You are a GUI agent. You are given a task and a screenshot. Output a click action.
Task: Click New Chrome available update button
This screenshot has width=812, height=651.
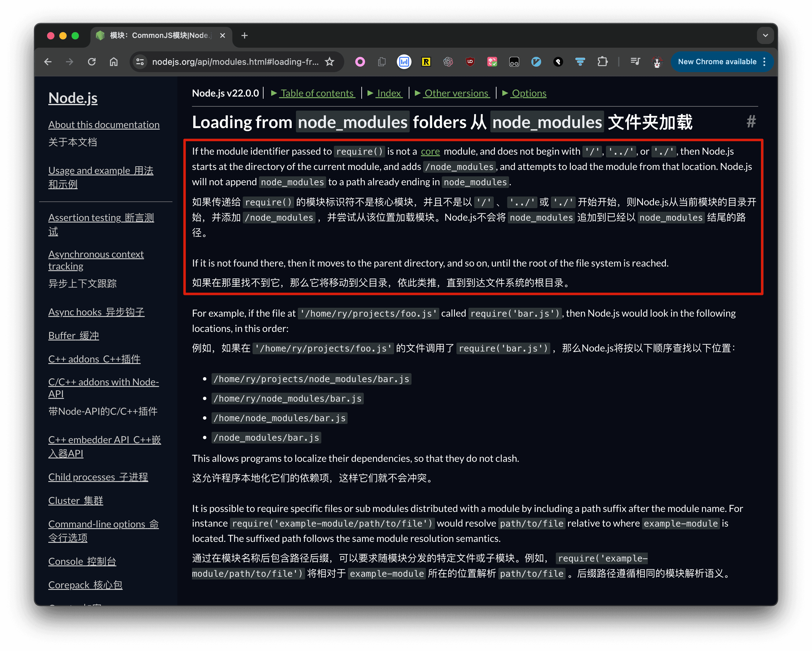point(717,62)
